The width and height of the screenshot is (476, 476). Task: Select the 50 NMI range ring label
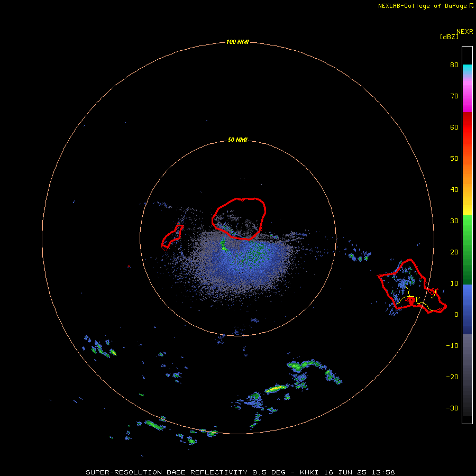coord(237,140)
